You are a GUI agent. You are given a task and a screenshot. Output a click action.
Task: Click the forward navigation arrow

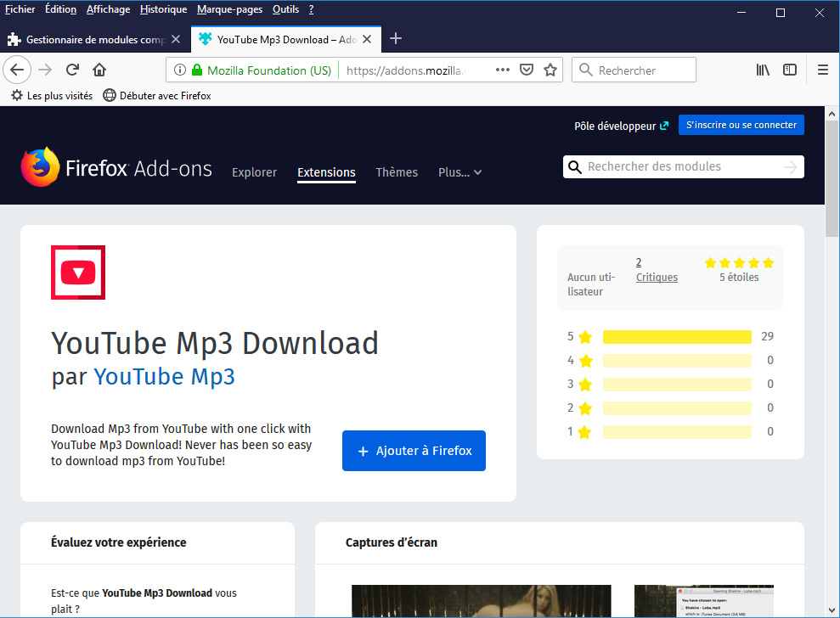click(x=45, y=70)
